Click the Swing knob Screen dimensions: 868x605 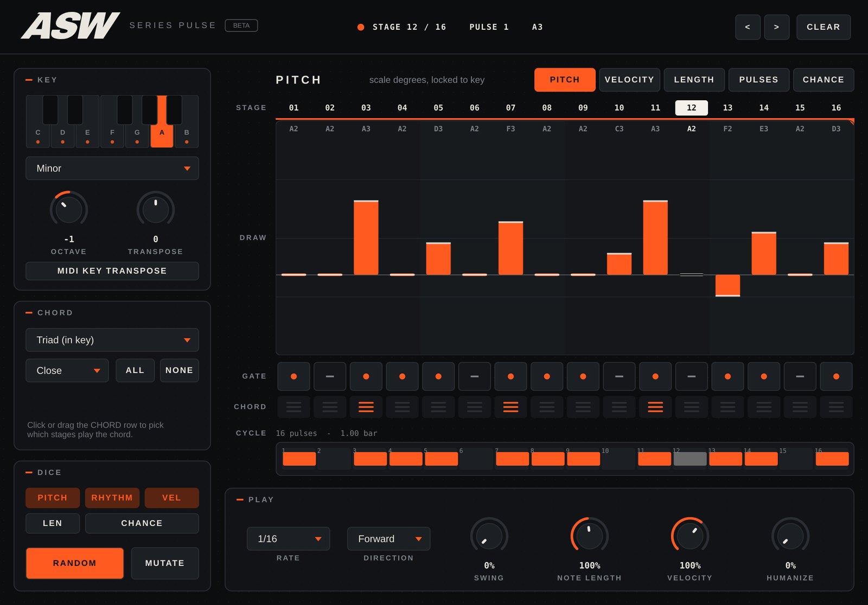(489, 536)
